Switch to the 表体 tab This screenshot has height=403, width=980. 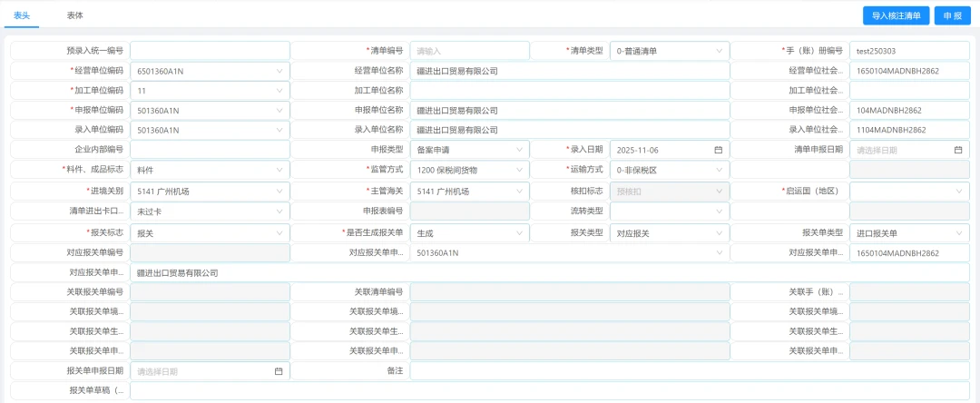(75, 15)
